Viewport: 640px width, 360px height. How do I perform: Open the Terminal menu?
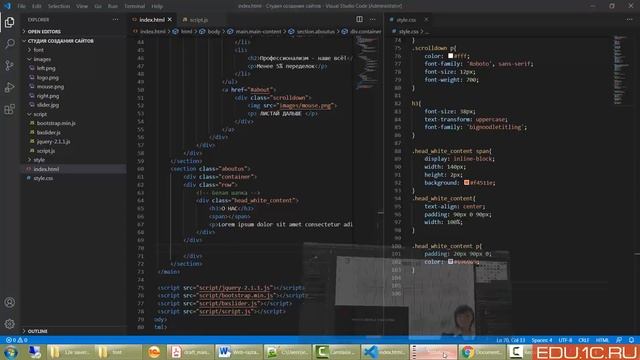(135, 6)
